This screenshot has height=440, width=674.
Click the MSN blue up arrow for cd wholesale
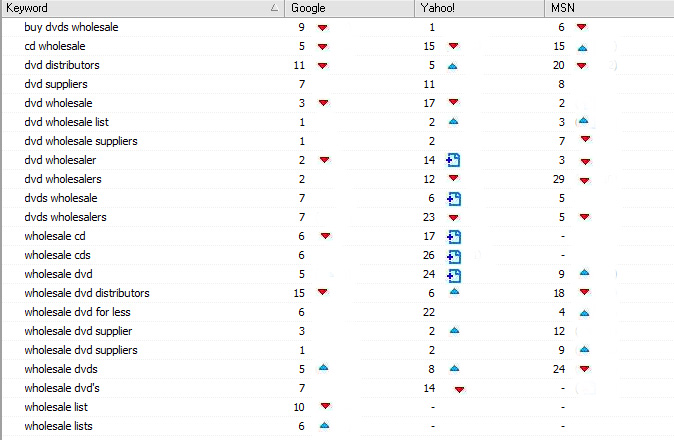[582, 48]
